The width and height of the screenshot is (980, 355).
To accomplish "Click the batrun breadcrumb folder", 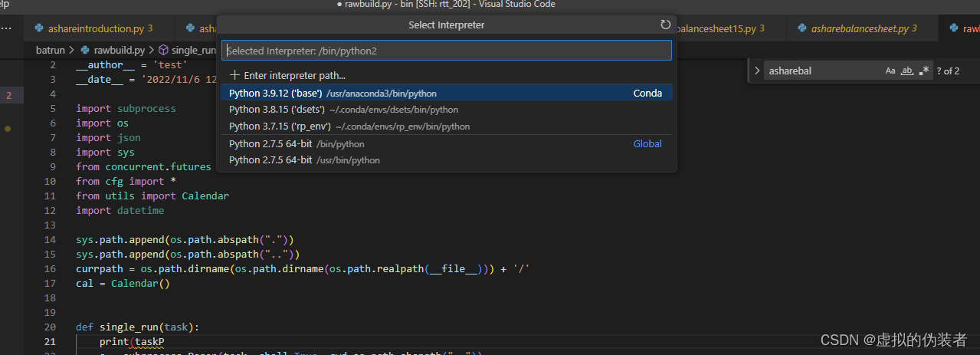I will (51, 50).
